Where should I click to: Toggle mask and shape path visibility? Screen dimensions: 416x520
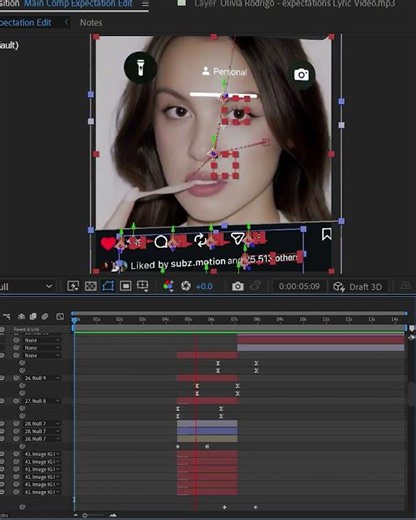point(108,286)
